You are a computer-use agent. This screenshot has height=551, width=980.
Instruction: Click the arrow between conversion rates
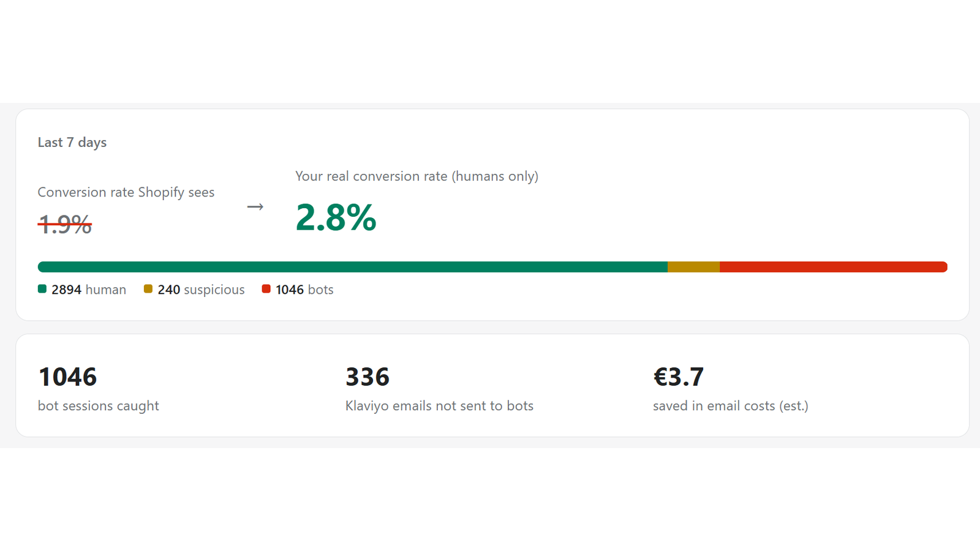click(x=255, y=207)
